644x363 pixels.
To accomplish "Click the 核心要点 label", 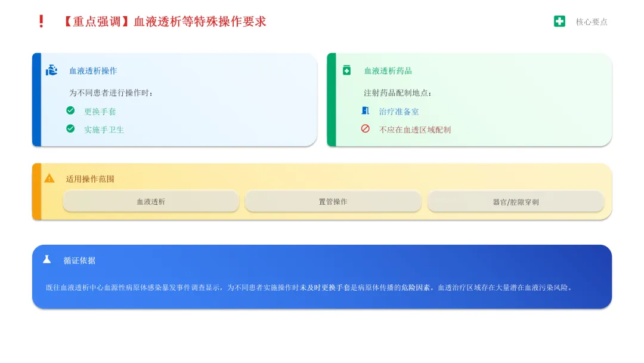I will [x=592, y=21].
